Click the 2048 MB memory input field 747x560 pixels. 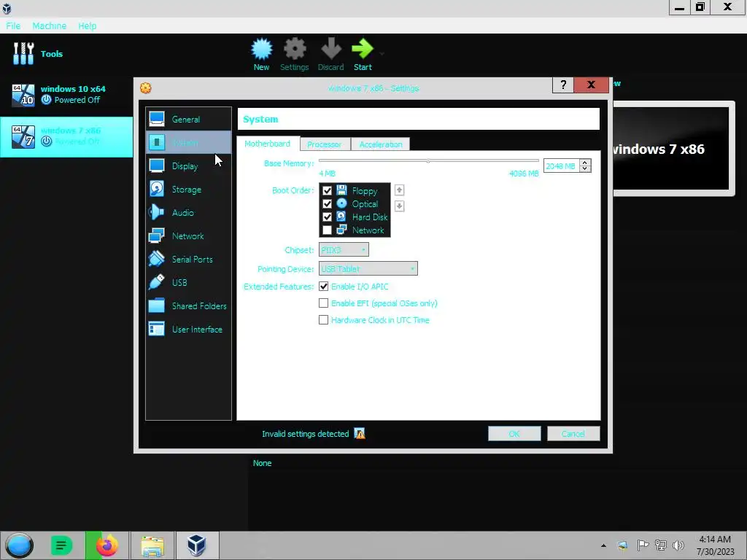click(x=561, y=166)
